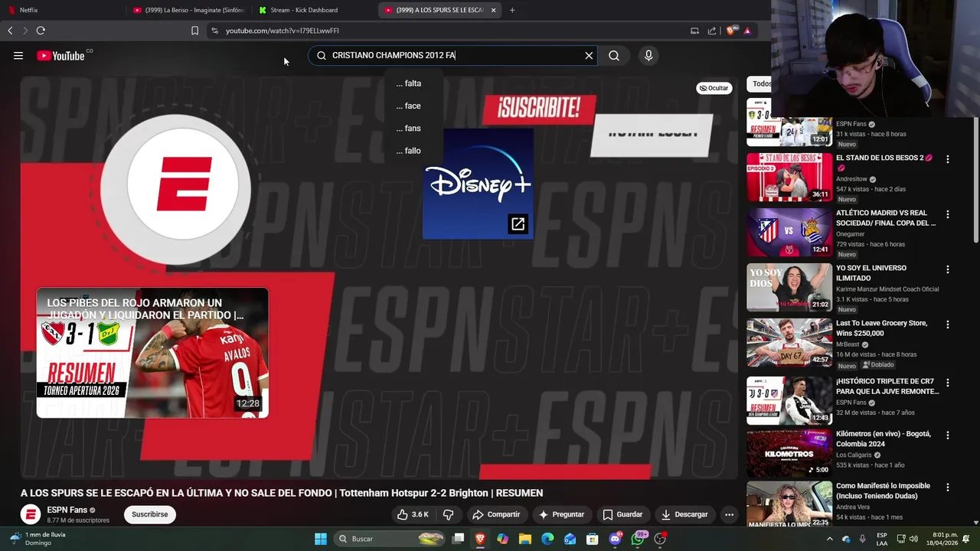Click the taskbar Buscar search box
The width and height of the screenshot is (980, 551).
pos(391,539)
